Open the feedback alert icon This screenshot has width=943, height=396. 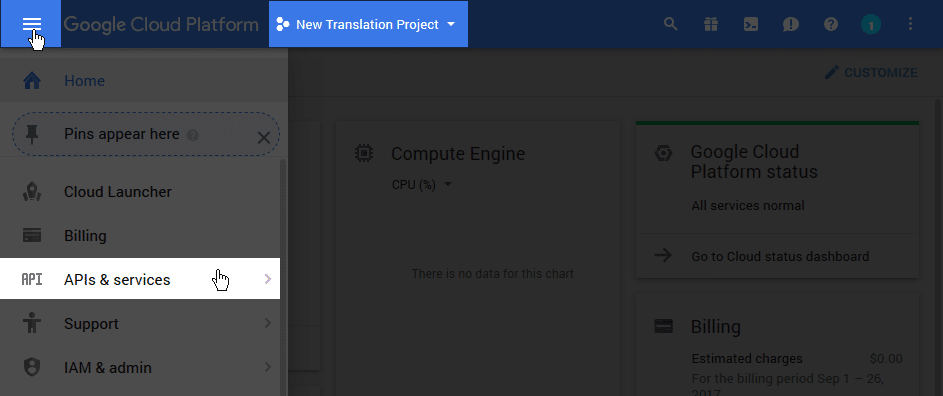[791, 24]
